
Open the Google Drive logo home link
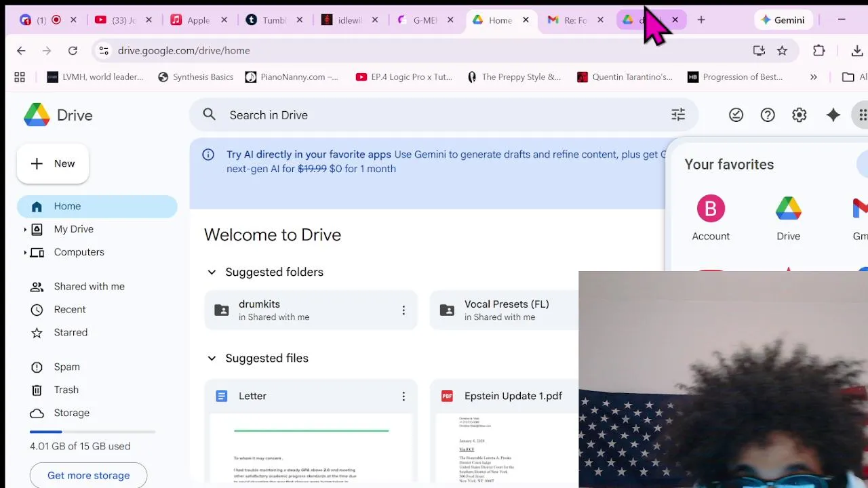click(x=58, y=115)
